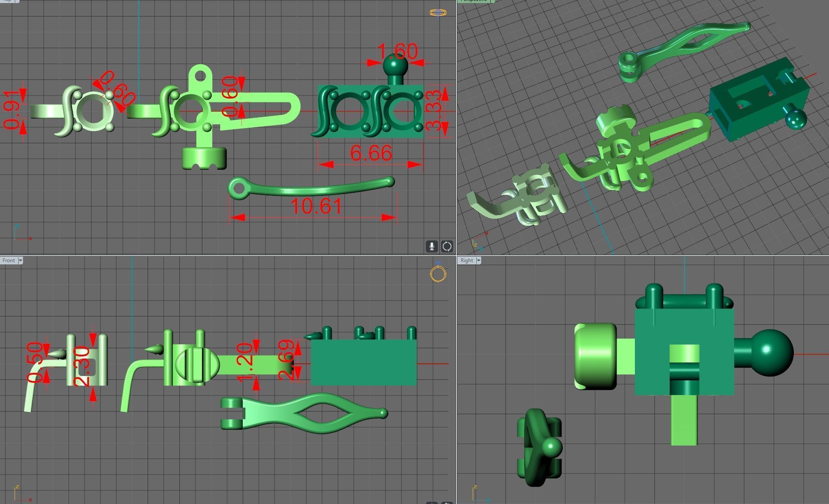Viewport: 829px width, 504px height.
Task: Select the 1.60 dimension text
Action: click(x=398, y=52)
